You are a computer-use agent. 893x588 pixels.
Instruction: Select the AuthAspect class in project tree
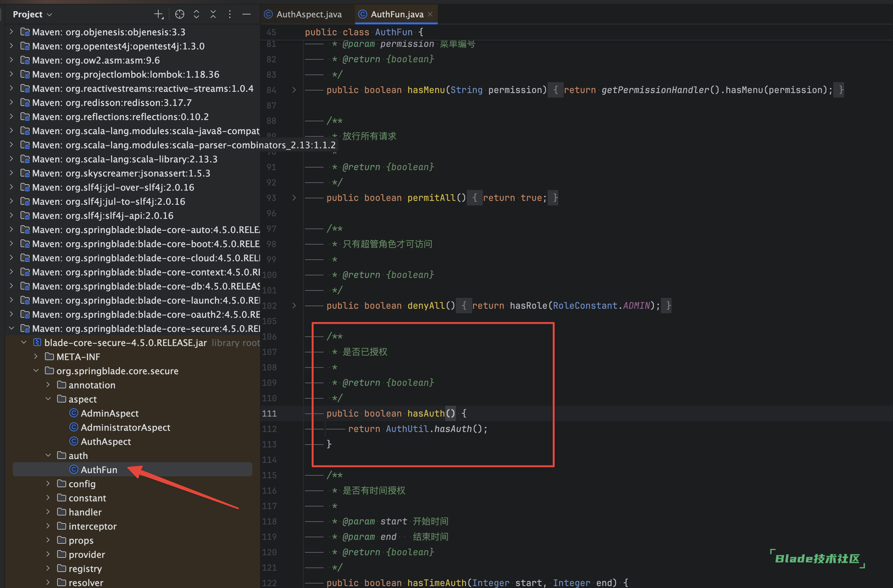[106, 442]
